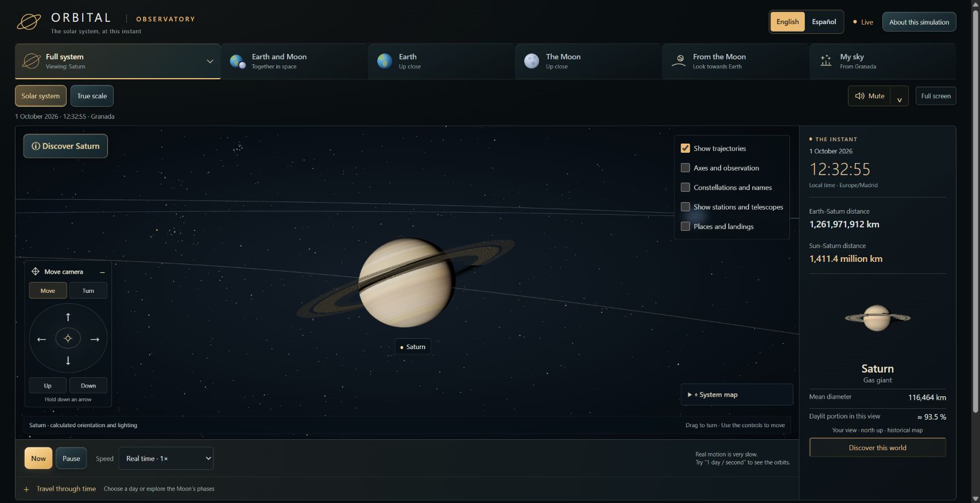Click the Orbital planet logo icon
This screenshot has width=980, height=503.
coord(29,22)
